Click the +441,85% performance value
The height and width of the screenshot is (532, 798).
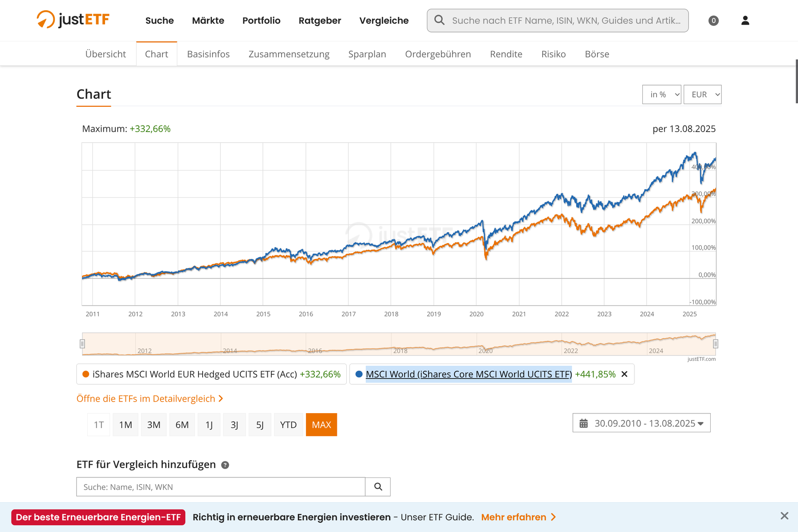point(595,374)
